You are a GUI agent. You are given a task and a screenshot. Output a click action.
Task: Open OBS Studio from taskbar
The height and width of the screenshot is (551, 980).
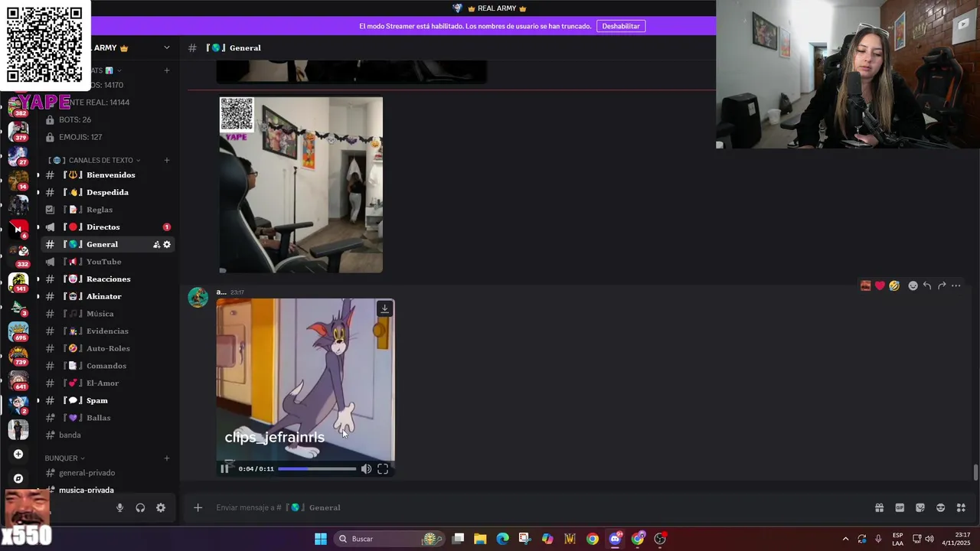(x=660, y=539)
